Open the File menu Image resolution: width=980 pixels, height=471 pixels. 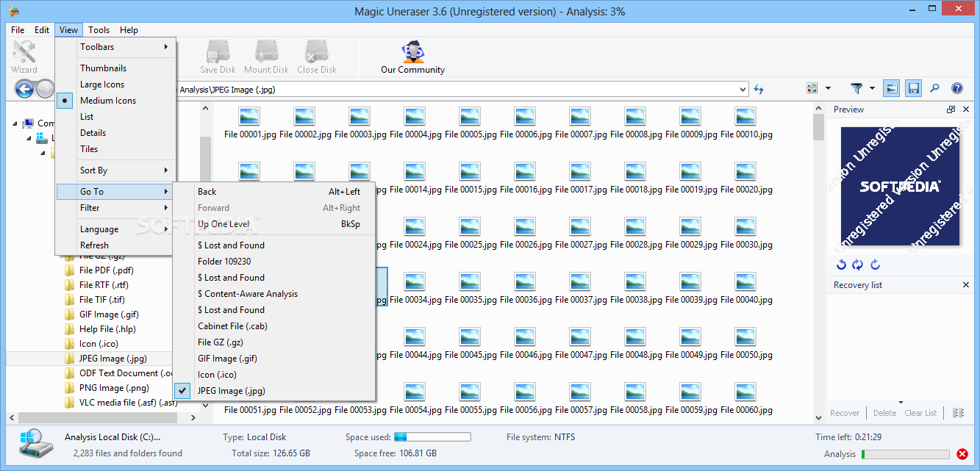[18, 30]
